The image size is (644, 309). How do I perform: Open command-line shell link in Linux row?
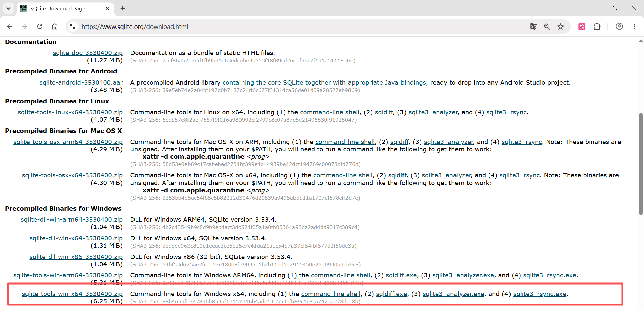329,112
